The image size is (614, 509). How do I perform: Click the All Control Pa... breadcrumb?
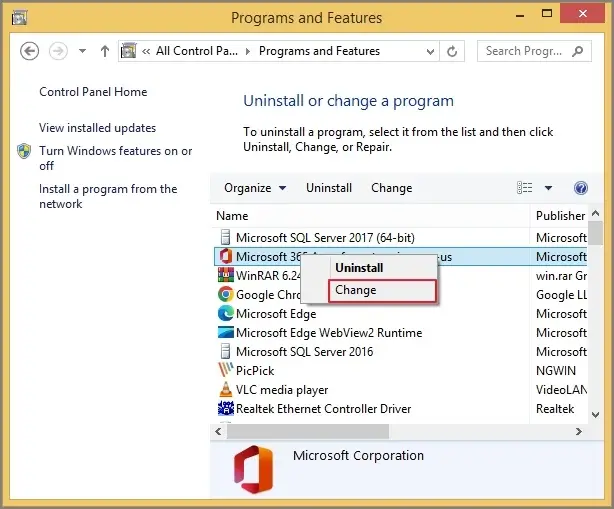197,51
